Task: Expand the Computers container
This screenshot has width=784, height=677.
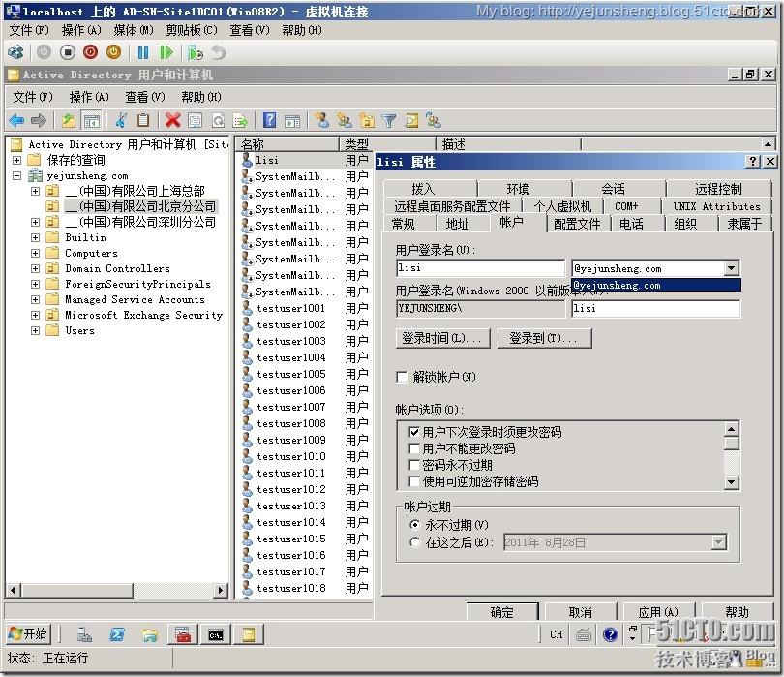Action: click(35, 253)
